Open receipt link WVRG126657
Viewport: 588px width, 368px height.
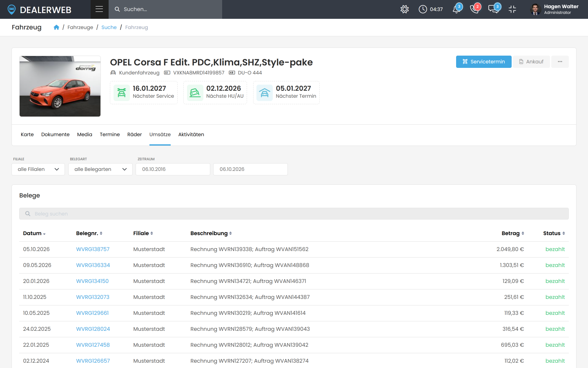pos(93,361)
